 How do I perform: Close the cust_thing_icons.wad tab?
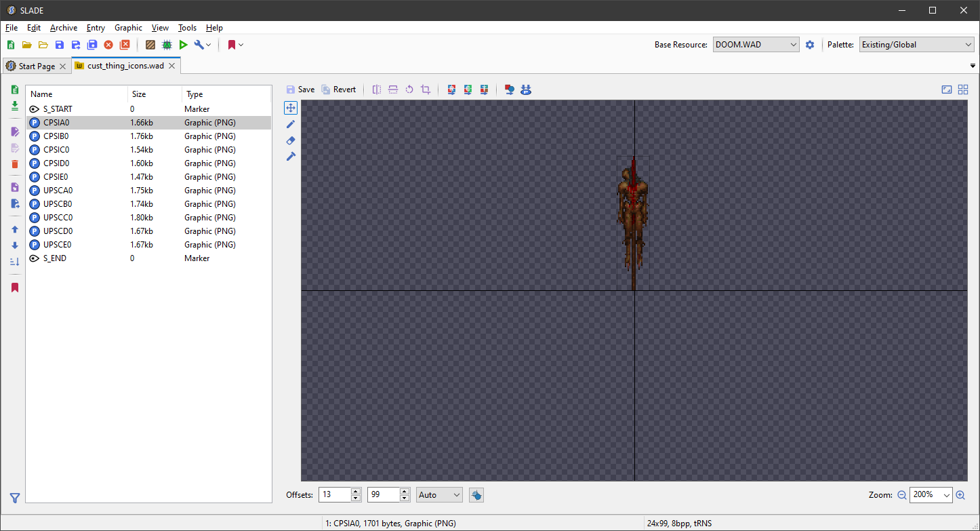point(171,66)
